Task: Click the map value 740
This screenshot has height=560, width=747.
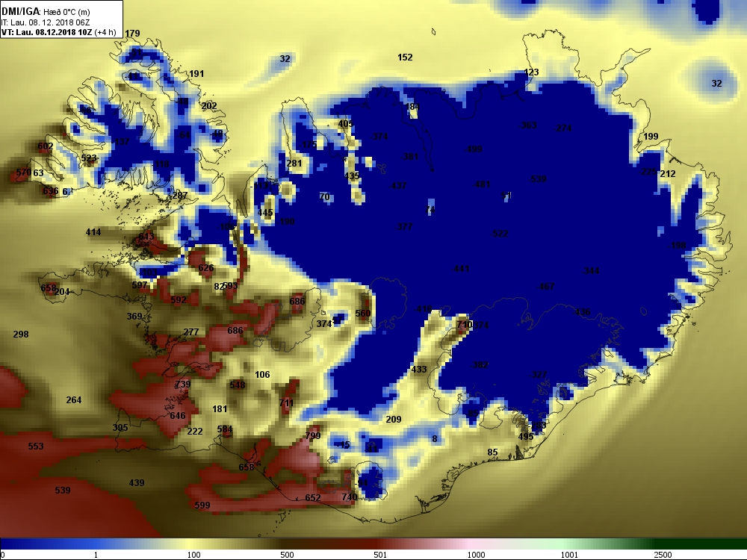Action: pyautogui.click(x=349, y=497)
